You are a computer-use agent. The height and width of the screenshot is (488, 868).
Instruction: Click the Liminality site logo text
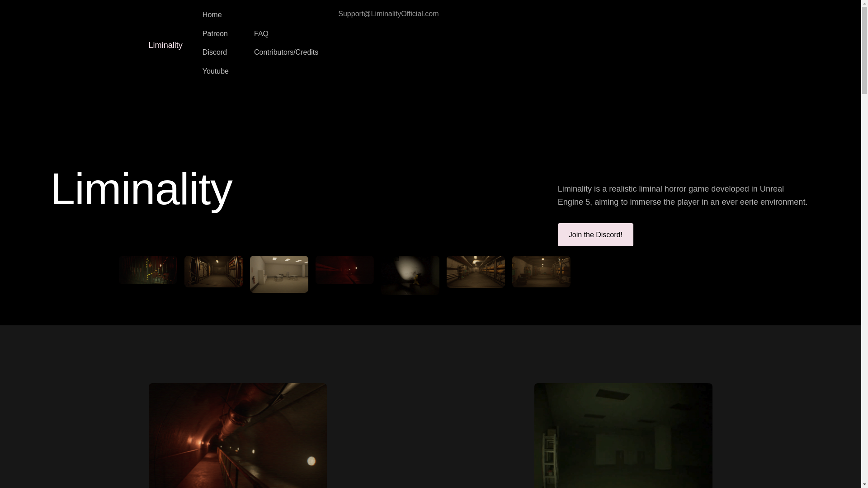pos(165,45)
